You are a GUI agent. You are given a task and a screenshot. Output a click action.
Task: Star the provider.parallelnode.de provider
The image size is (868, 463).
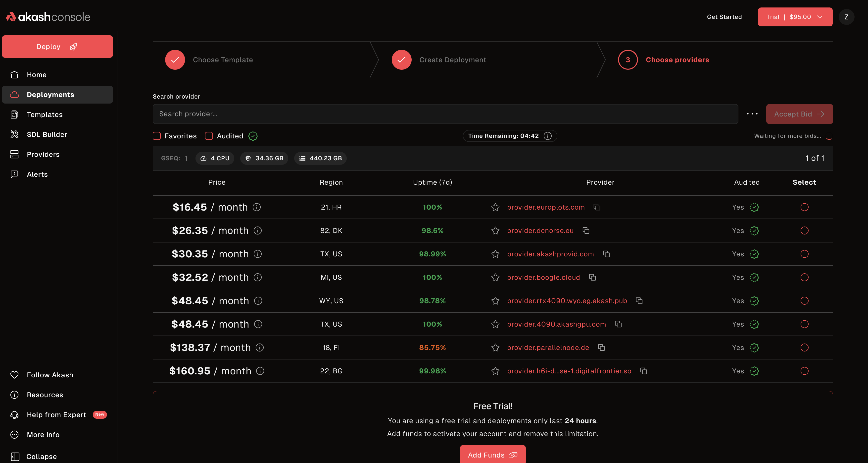pyautogui.click(x=495, y=347)
